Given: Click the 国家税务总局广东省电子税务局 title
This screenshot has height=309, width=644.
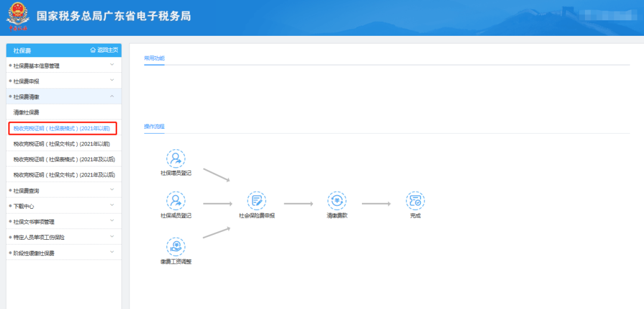Looking at the screenshot, I should tap(114, 17).
